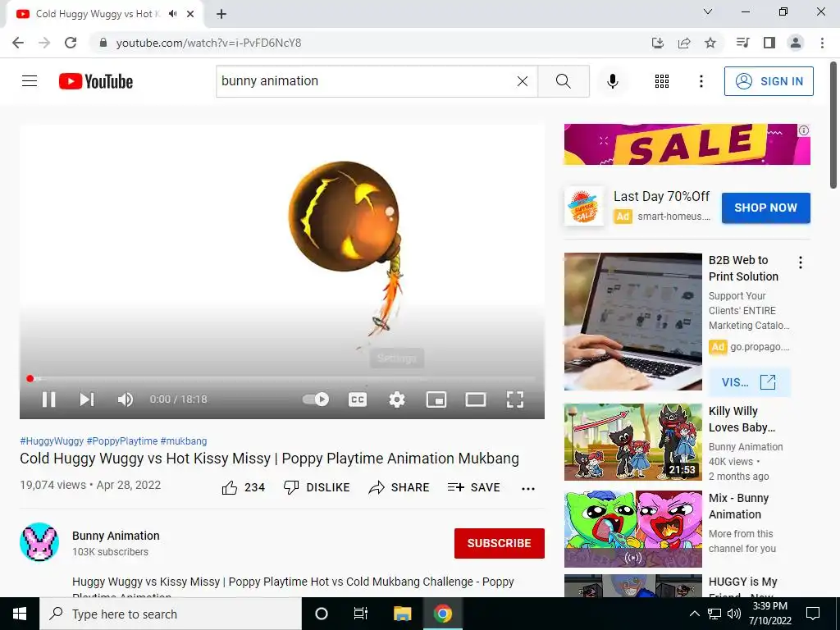The image size is (840, 630).
Task: Switch to theater mode
Action: 476,399
